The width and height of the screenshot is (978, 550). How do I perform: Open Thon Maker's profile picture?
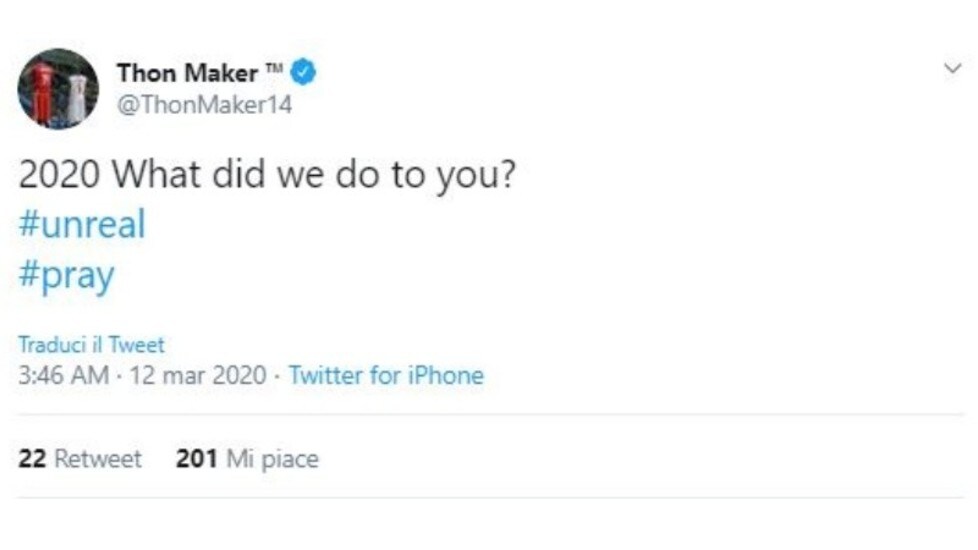[58, 89]
